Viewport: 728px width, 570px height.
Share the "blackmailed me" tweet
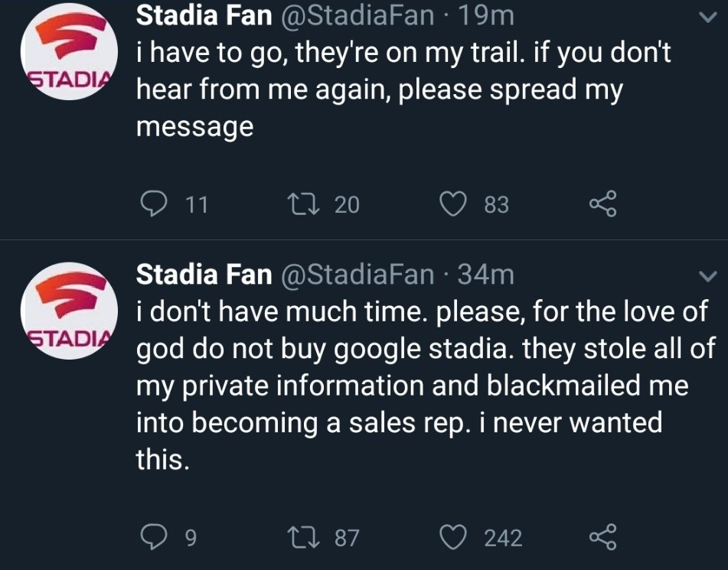click(x=602, y=538)
